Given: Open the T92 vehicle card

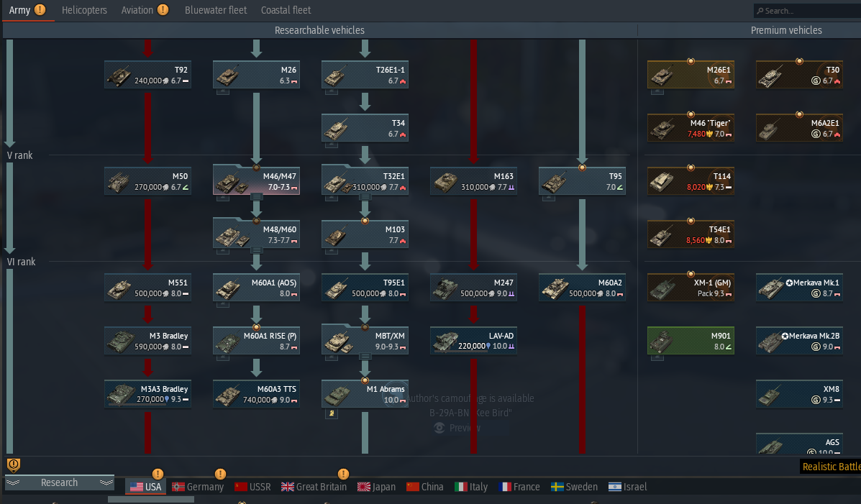Looking at the screenshot, I should [x=147, y=75].
